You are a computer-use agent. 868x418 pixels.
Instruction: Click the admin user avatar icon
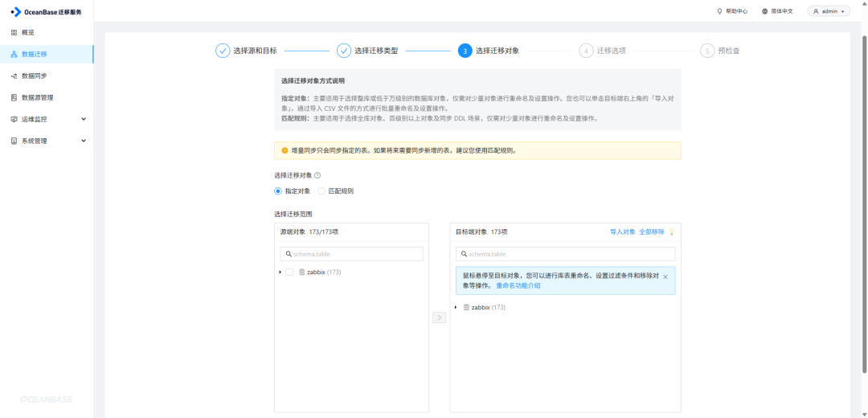point(816,11)
